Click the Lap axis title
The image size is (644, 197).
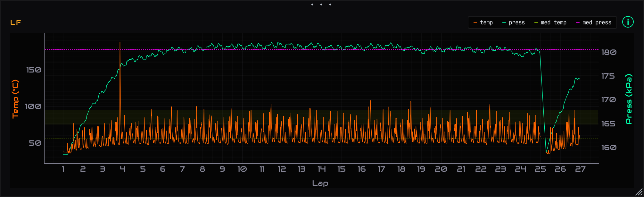pyautogui.click(x=320, y=183)
